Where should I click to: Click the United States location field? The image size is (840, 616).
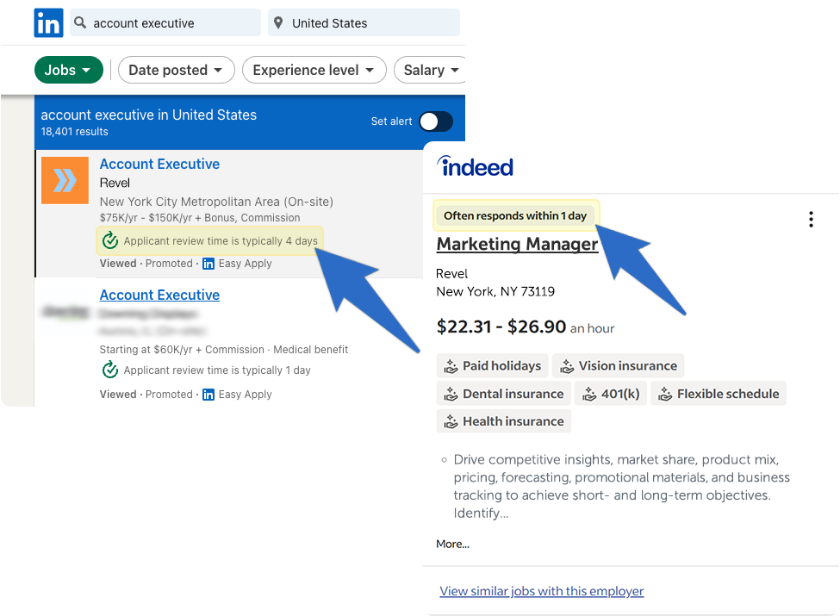pos(364,23)
